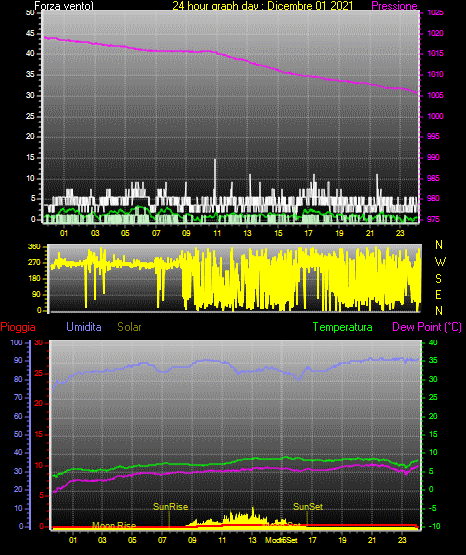
Task: Click hour 03 below the temperature chart
Action: pyautogui.click(x=102, y=540)
